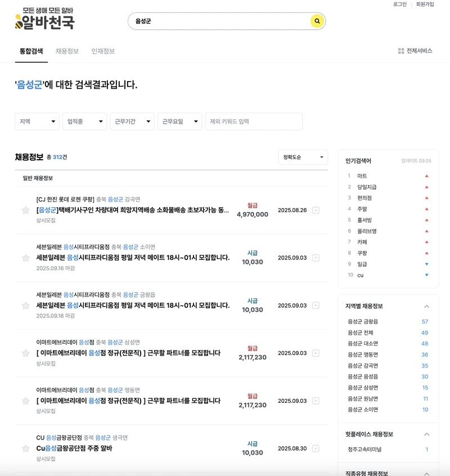Screen dimensions: 450x476
Task: Open the 지역 filter dropdown
Action: pos(37,121)
